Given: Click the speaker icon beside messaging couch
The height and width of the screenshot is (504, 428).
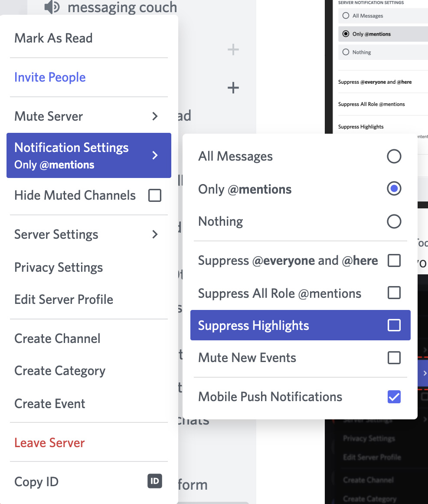Looking at the screenshot, I should click(52, 7).
